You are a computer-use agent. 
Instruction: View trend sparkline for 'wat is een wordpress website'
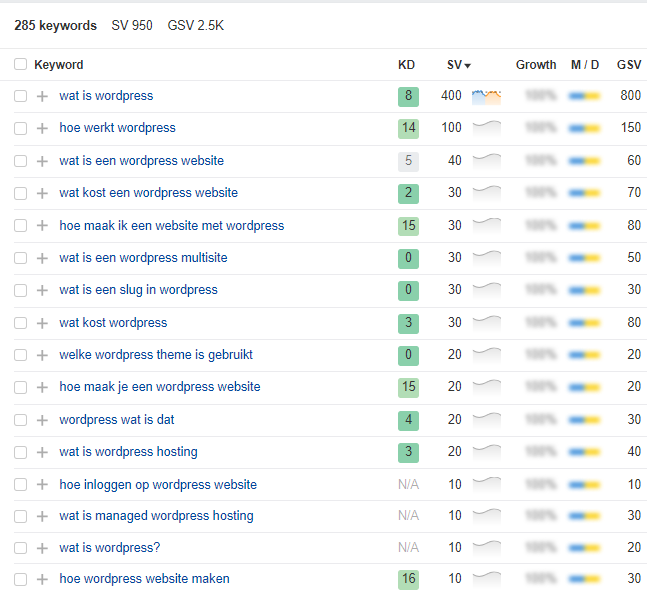point(486,161)
